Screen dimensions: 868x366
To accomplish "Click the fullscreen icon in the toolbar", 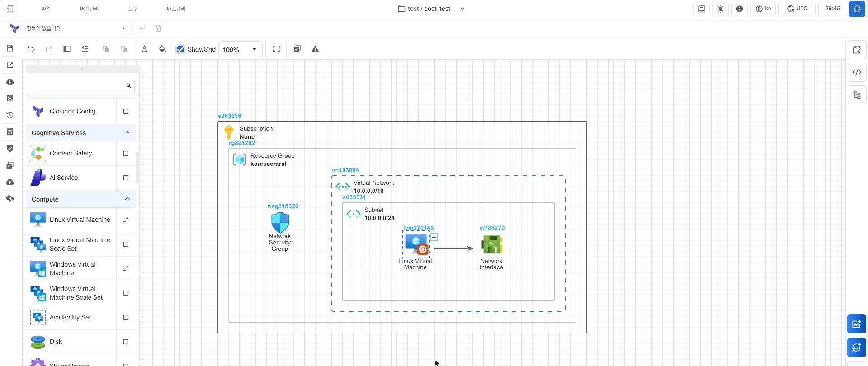I will [x=276, y=49].
